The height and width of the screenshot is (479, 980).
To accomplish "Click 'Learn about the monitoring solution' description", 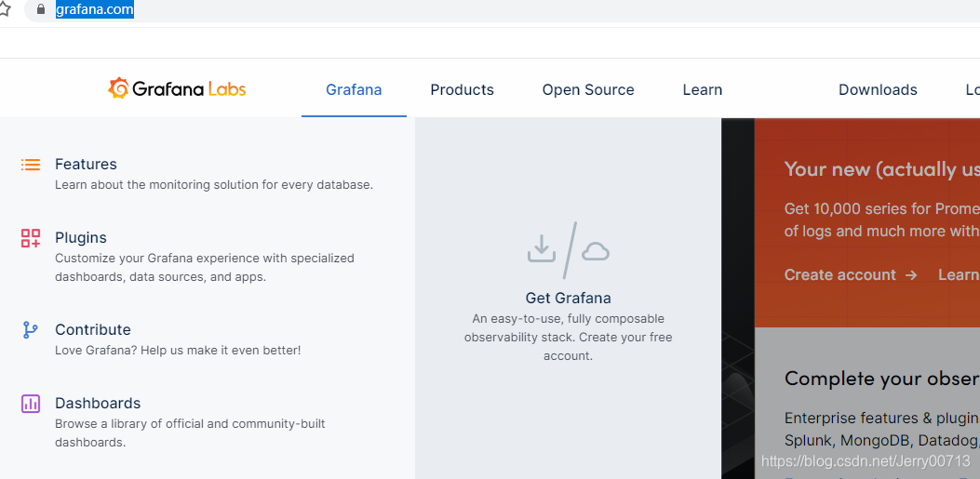I will click(x=214, y=185).
